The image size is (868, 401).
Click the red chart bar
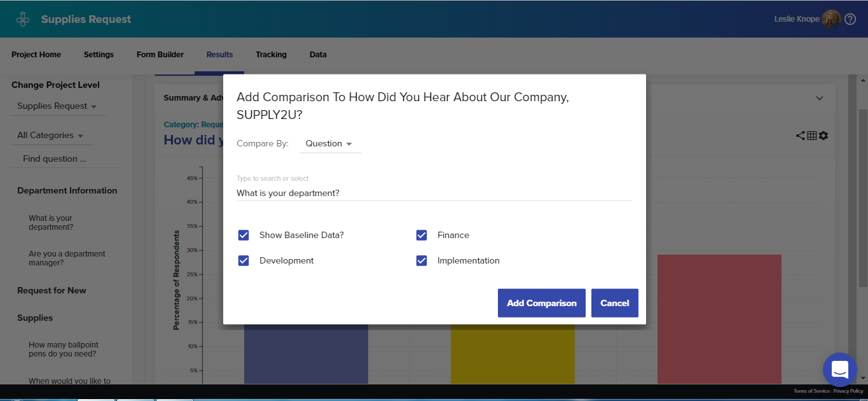tap(719, 320)
